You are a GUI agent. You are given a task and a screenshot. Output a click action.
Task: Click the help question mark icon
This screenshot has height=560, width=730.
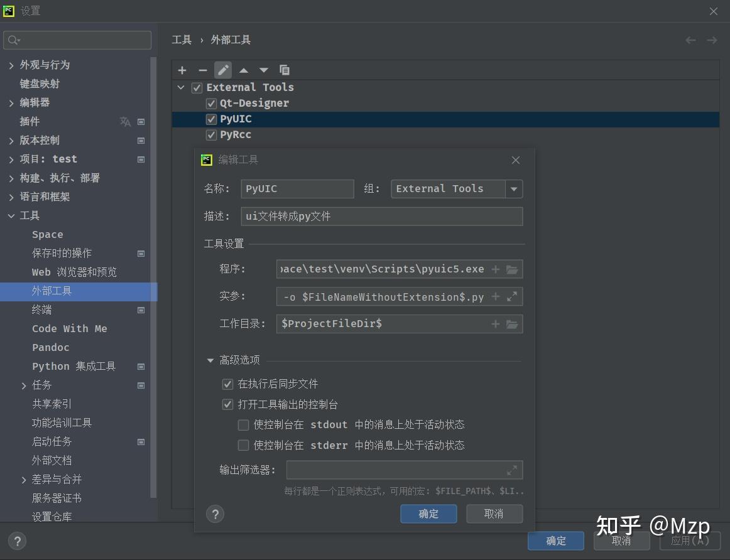pos(215,514)
